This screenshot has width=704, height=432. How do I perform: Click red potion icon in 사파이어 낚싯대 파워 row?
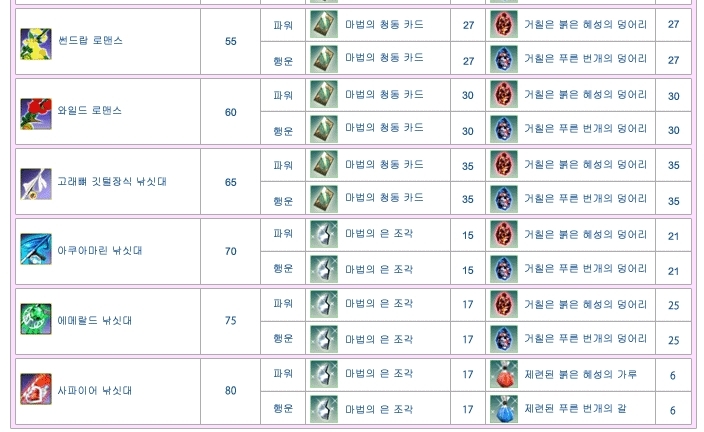tap(504, 375)
